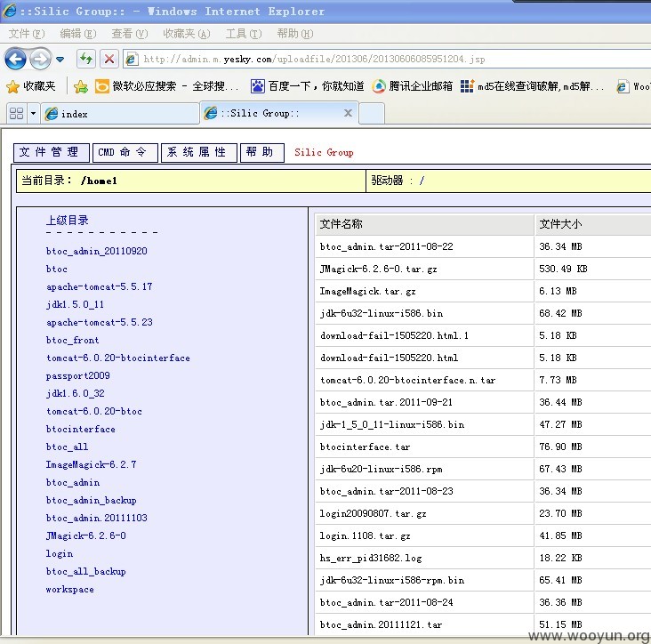
Task: Go to 上级目录 parent directory
Action: tap(68, 220)
